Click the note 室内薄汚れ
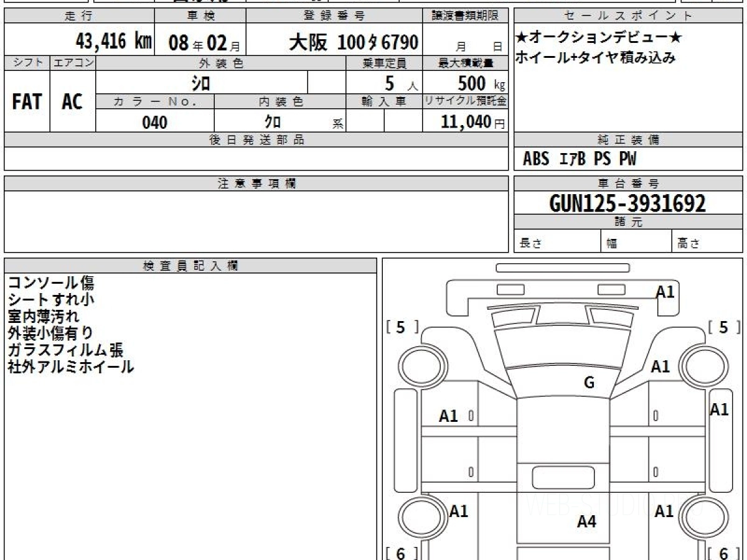 [44, 317]
